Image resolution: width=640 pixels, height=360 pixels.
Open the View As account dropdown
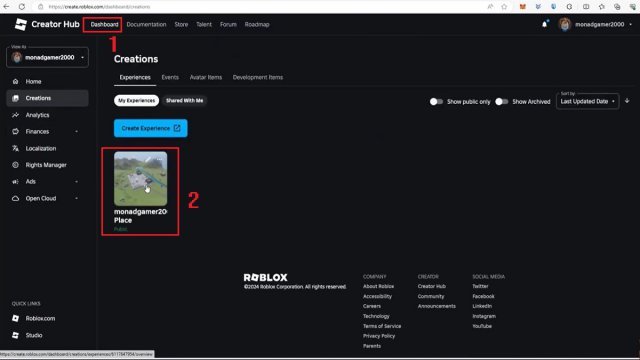(47, 58)
